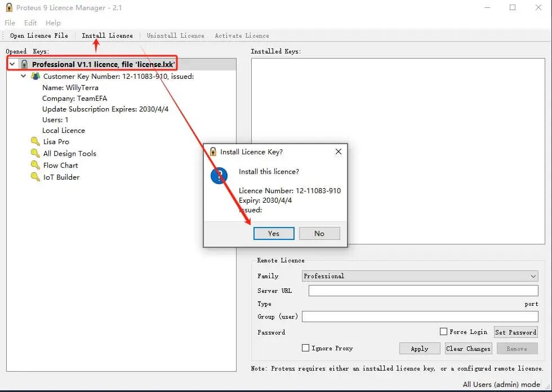Viewport: 552px width, 392px height.
Task: Click the padlock icon beside Professional V1.1 licence
Action: [x=24, y=64]
